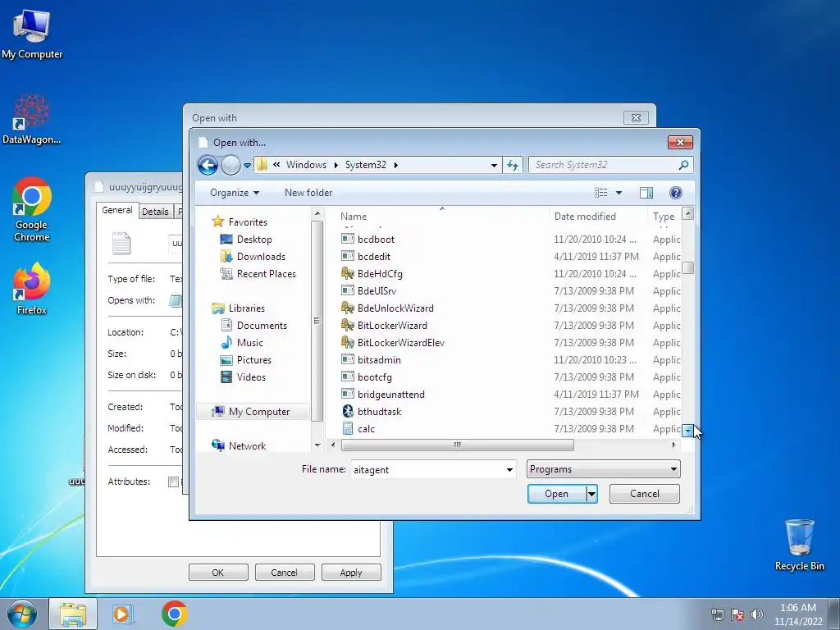The height and width of the screenshot is (630, 840).
Task: Expand the File name dropdown
Action: tap(509, 470)
